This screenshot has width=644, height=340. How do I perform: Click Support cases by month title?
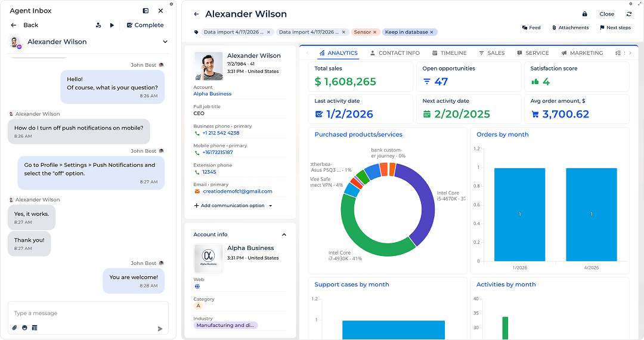click(x=352, y=285)
